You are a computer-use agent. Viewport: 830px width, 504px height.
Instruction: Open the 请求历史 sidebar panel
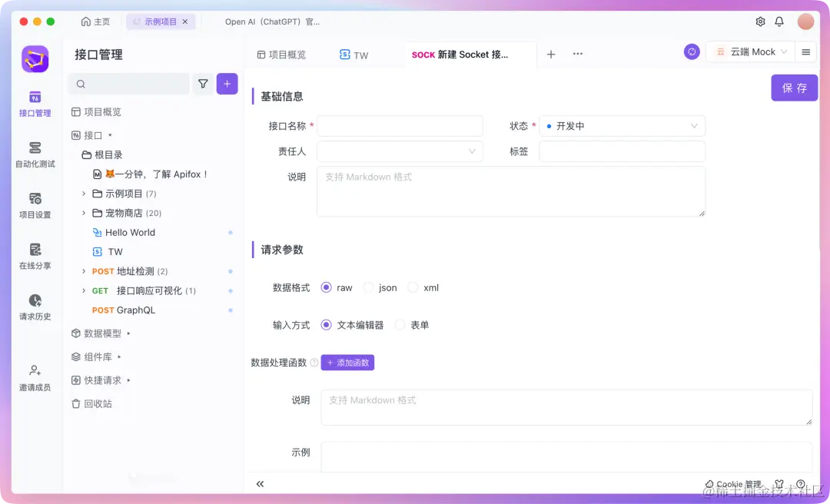click(x=35, y=306)
